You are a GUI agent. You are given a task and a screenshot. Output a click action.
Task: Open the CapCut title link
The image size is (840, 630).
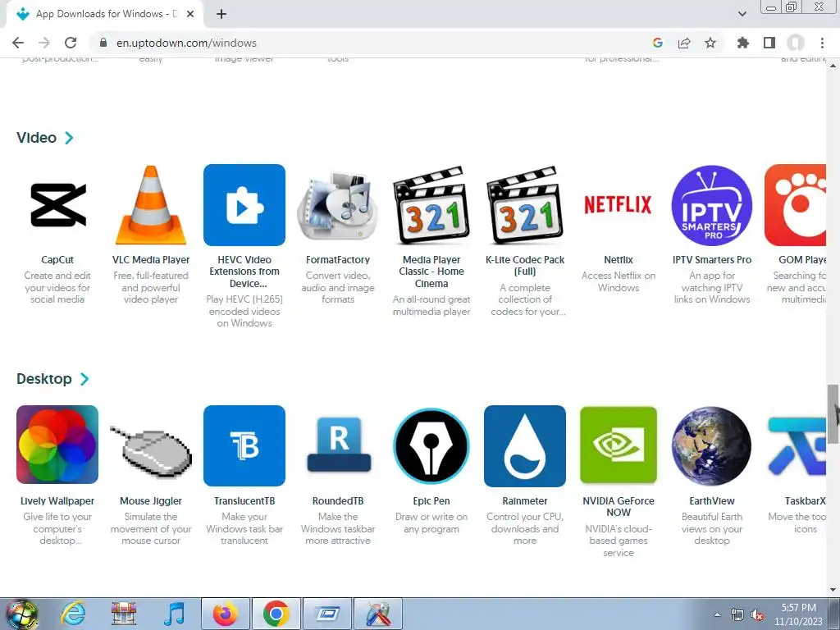[57, 260]
